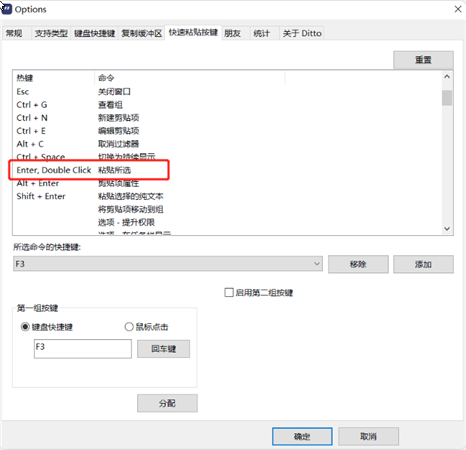Screen dimensions: 466x450
Task: Select the 将剪贴项移动到组 command row
Action: pos(227,209)
